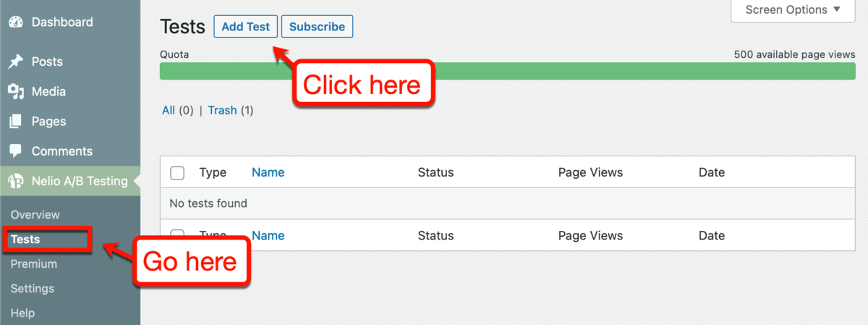Sort by Name in table footer
Screen dimensions: 868x325
[268, 235]
